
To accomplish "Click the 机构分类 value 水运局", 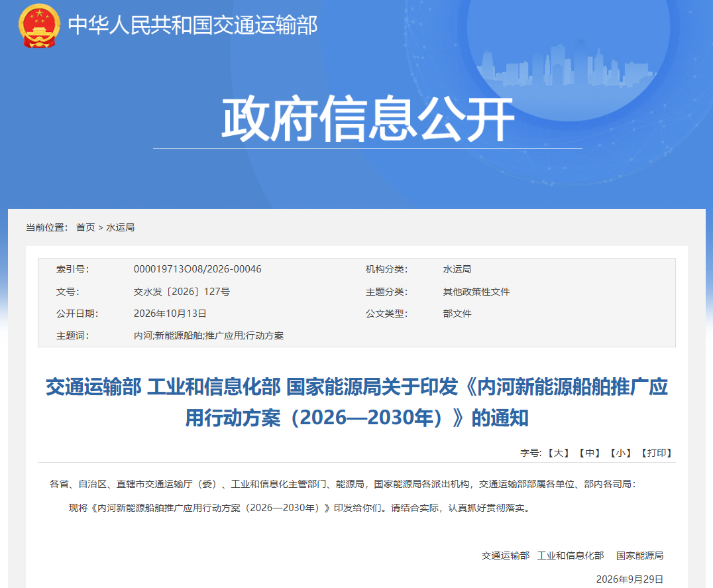I will (457, 269).
